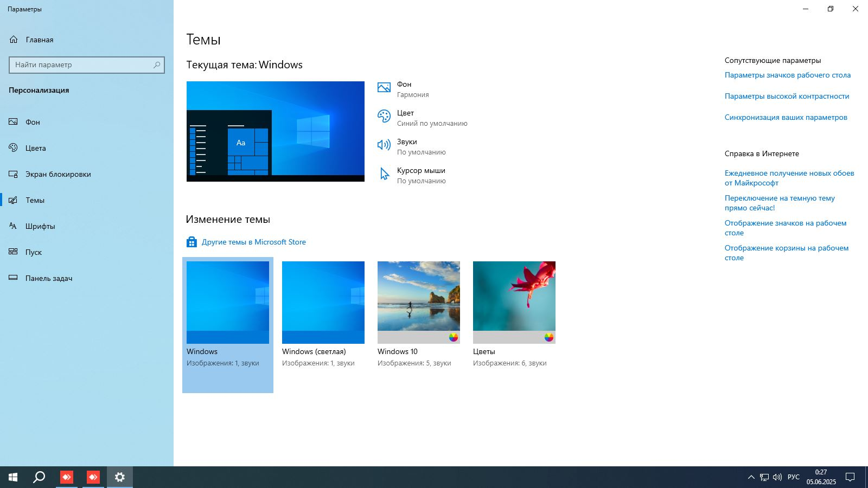Click the Microsoft Store bag icon
868x488 pixels.
[x=192, y=242]
